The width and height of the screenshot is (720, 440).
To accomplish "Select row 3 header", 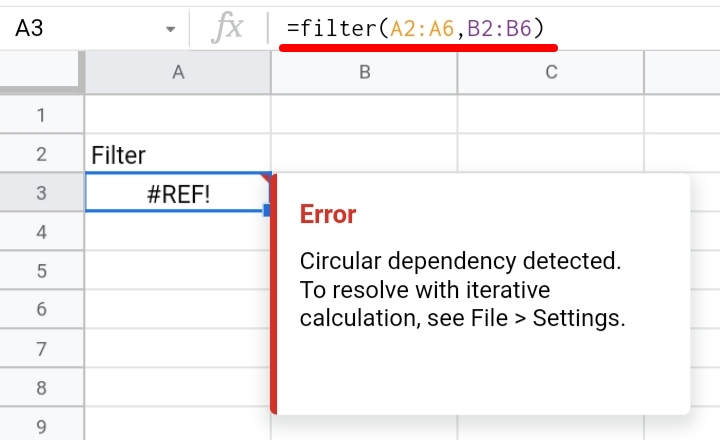I will click(x=42, y=193).
